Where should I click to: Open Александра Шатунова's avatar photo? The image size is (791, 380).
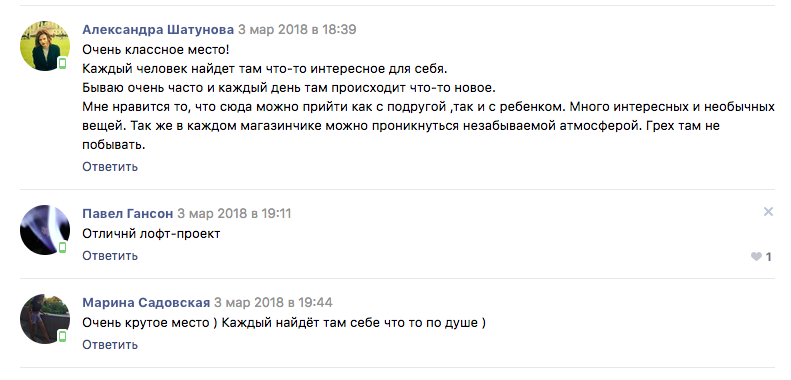pyautogui.click(x=45, y=46)
